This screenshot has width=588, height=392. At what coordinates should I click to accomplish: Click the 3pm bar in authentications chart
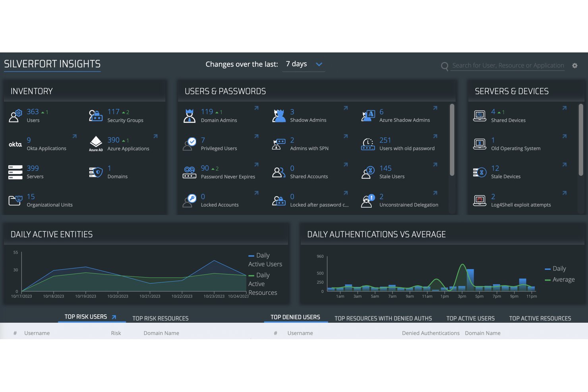tap(462, 289)
